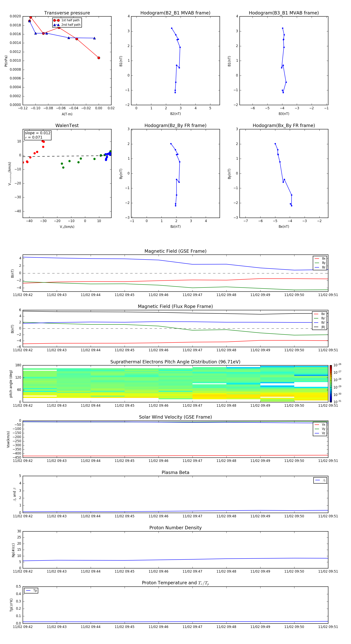
Task: Click the "Vsw(km/s)" y-axis label
Action: 8,439
